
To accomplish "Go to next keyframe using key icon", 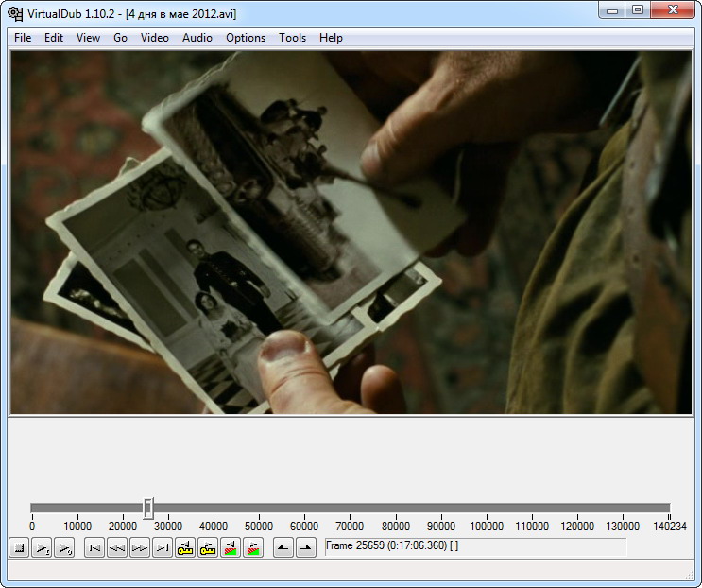I will 208,547.
